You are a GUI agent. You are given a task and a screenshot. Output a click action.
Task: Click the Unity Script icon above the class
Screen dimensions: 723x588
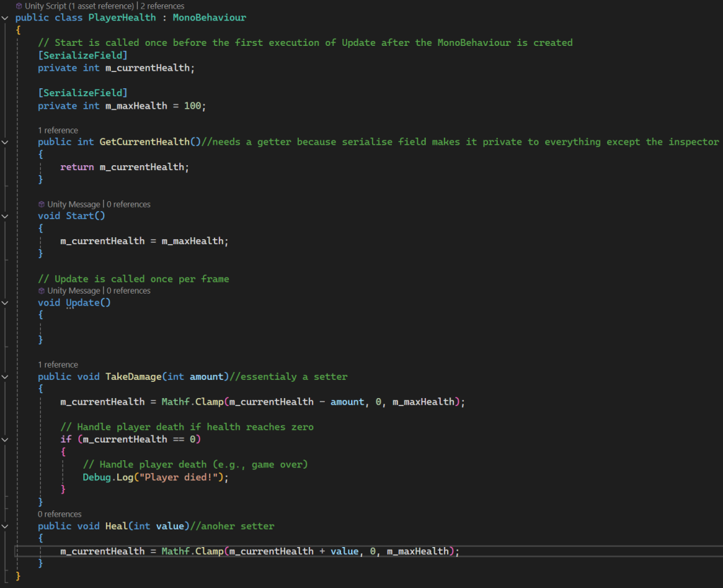coord(19,6)
